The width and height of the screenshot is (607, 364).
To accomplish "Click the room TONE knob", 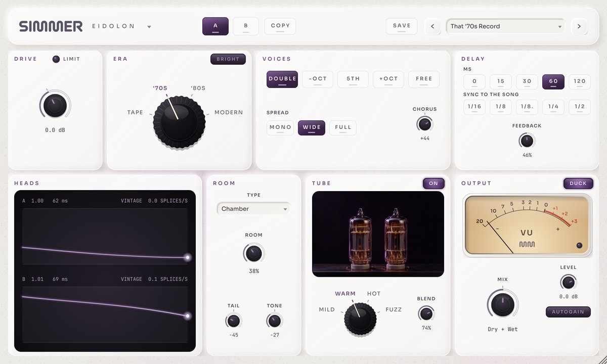I will click(274, 321).
